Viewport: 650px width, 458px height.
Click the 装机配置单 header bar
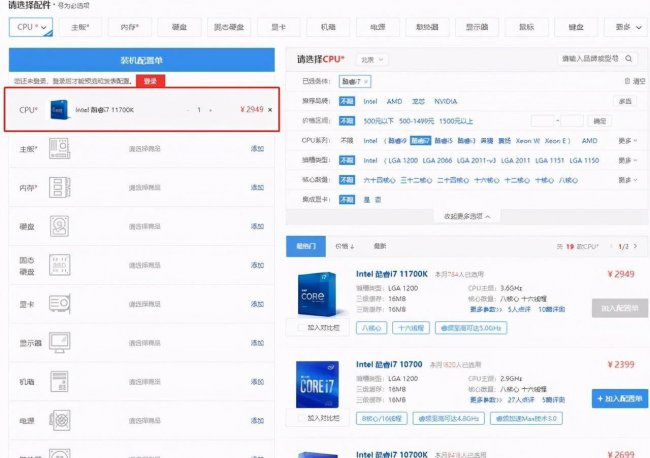(x=142, y=60)
